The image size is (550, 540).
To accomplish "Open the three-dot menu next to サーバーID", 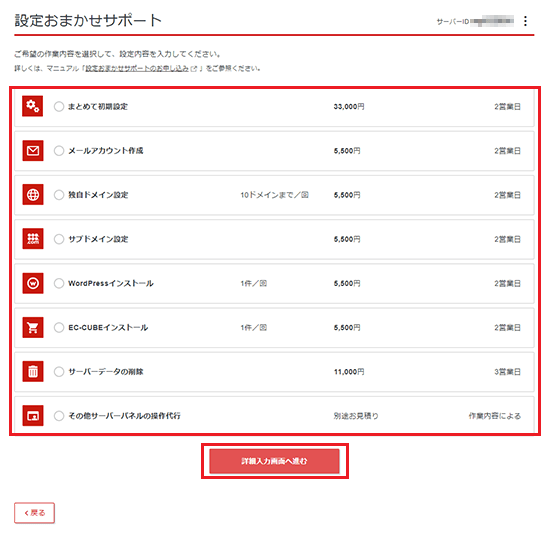I will click(x=525, y=21).
